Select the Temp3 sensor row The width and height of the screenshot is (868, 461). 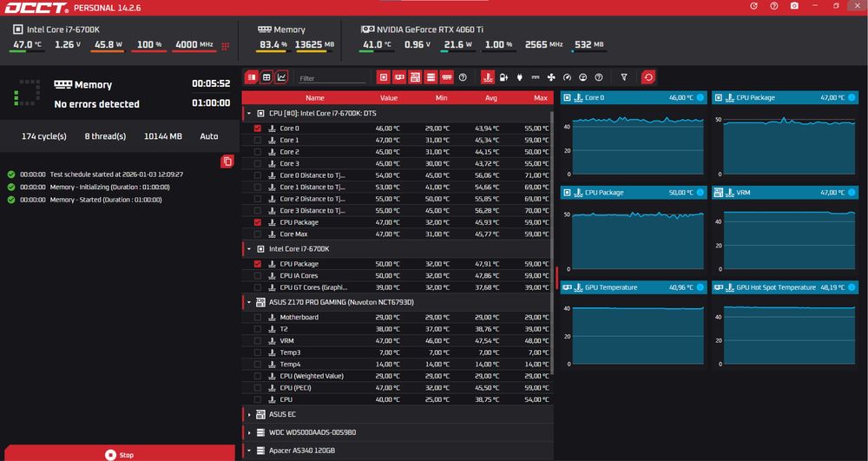[397, 352]
